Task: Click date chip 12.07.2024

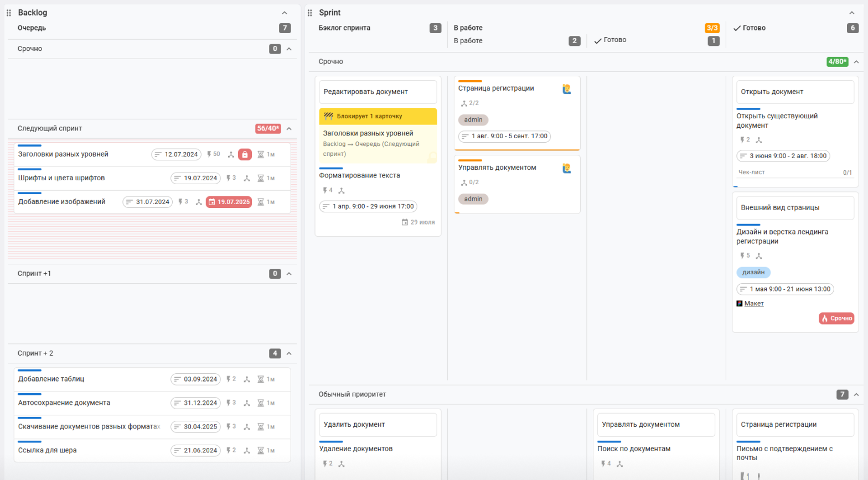Action: click(x=176, y=155)
